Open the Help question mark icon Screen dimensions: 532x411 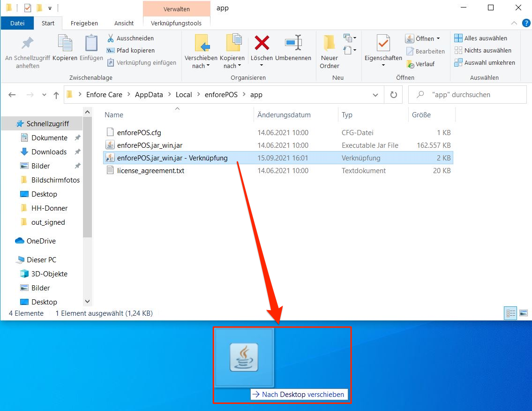[x=526, y=23]
